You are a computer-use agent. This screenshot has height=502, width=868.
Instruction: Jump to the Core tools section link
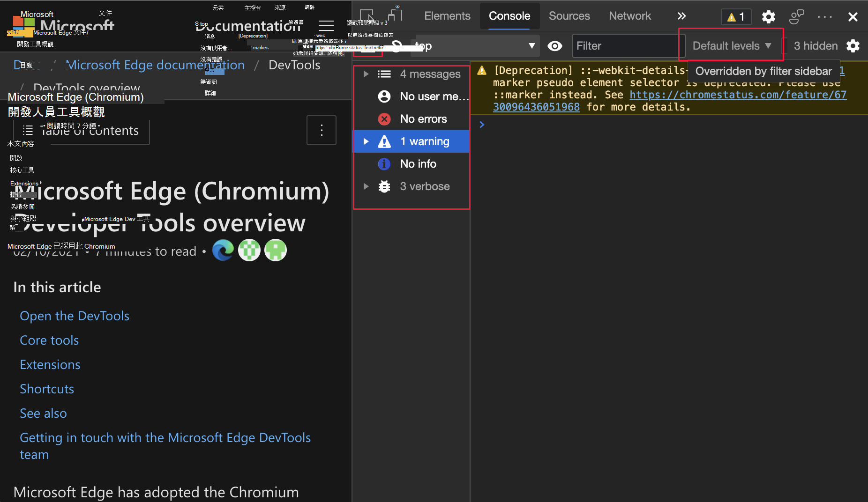(x=49, y=340)
